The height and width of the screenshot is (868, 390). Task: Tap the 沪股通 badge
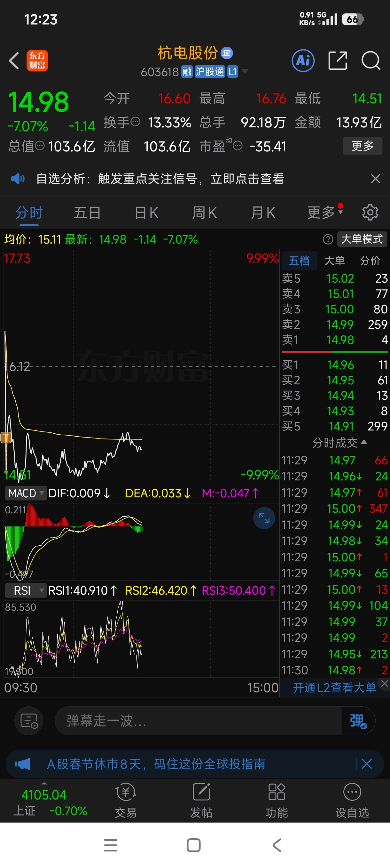[210, 72]
